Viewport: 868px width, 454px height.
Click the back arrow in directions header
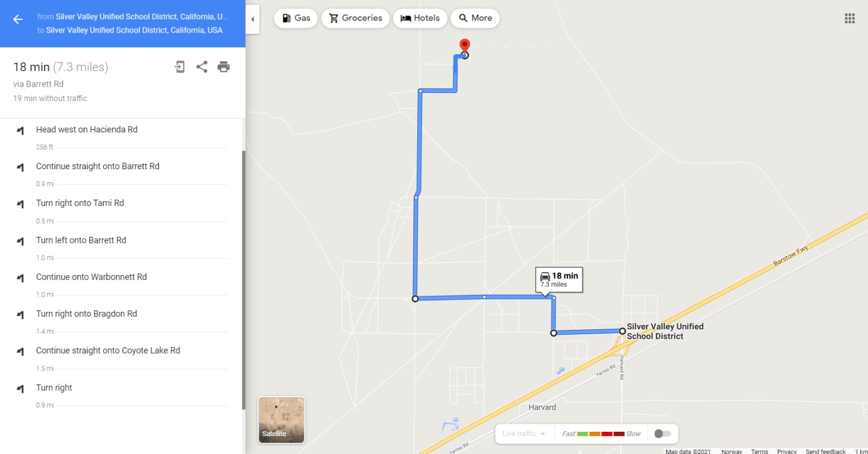click(x=18, y=20)
